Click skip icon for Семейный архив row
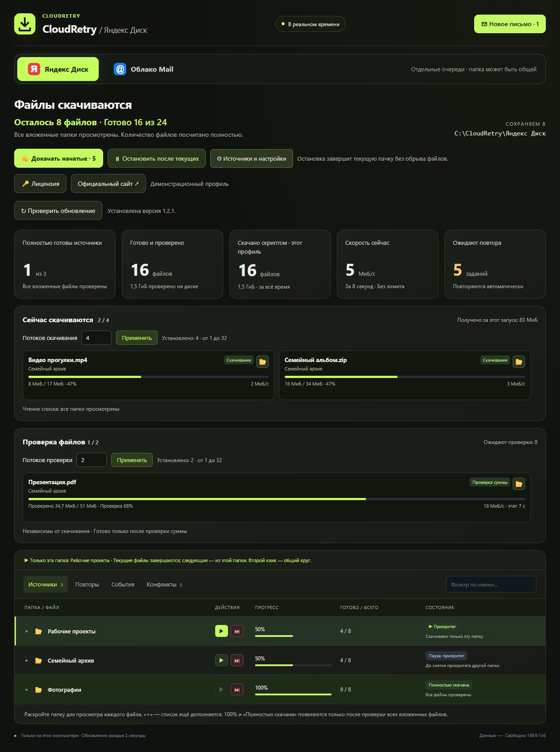This screenshot has height=752, width=560. (x=237, y=660)
